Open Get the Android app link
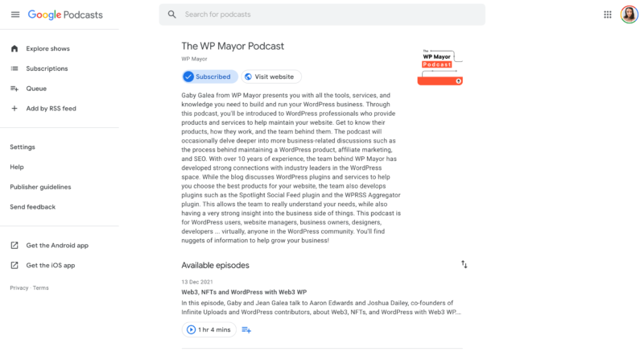The width and height of the screenshot is (644, 360). click(57, 246)
